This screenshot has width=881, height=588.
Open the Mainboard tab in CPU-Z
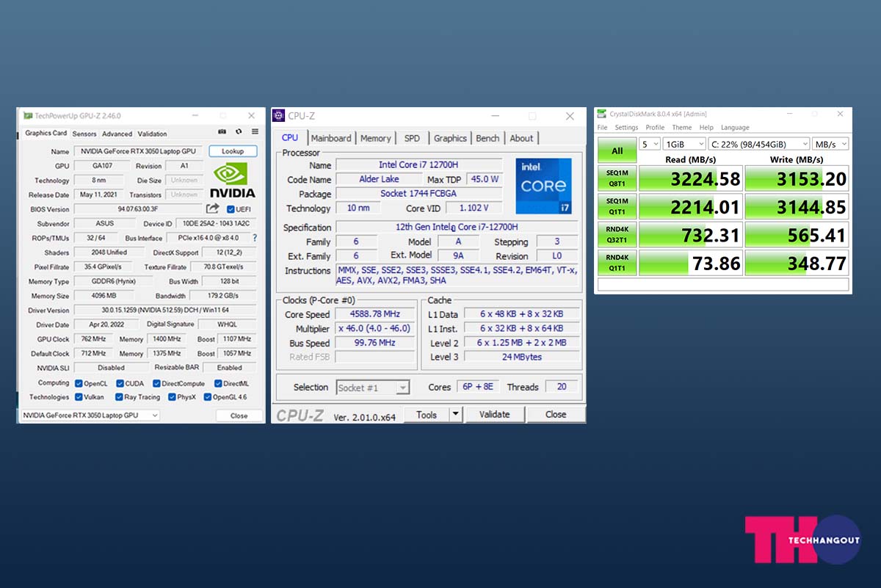(331, 138)
